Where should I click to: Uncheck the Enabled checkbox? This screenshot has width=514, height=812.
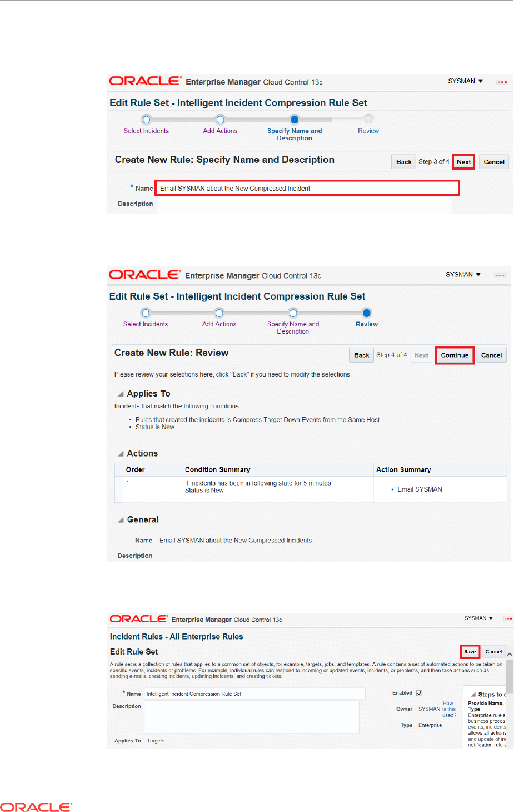[x=420, y=693]
